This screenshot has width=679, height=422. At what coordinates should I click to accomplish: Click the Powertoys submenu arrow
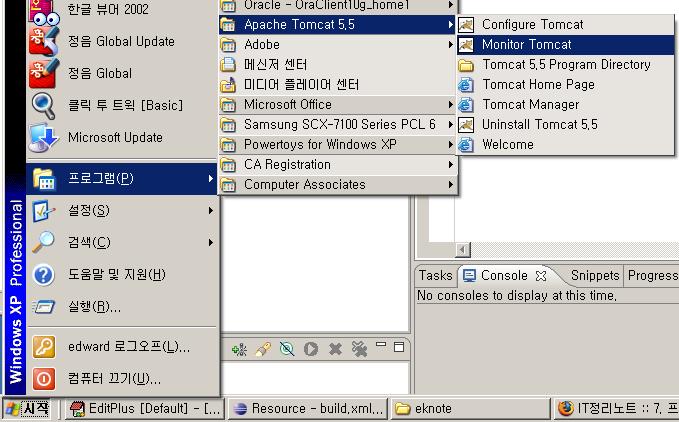click(x=450, y=144)
